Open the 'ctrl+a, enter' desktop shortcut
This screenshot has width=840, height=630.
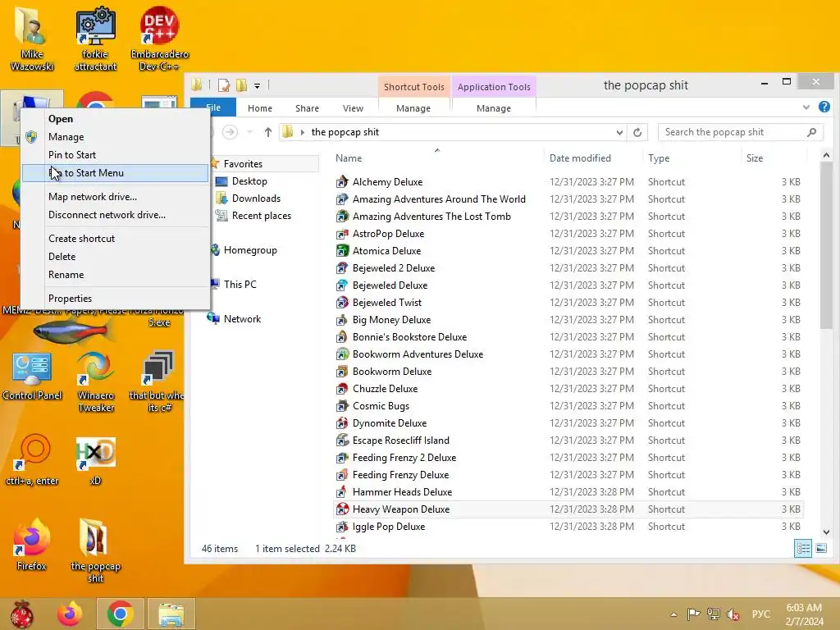coord(32,459)
